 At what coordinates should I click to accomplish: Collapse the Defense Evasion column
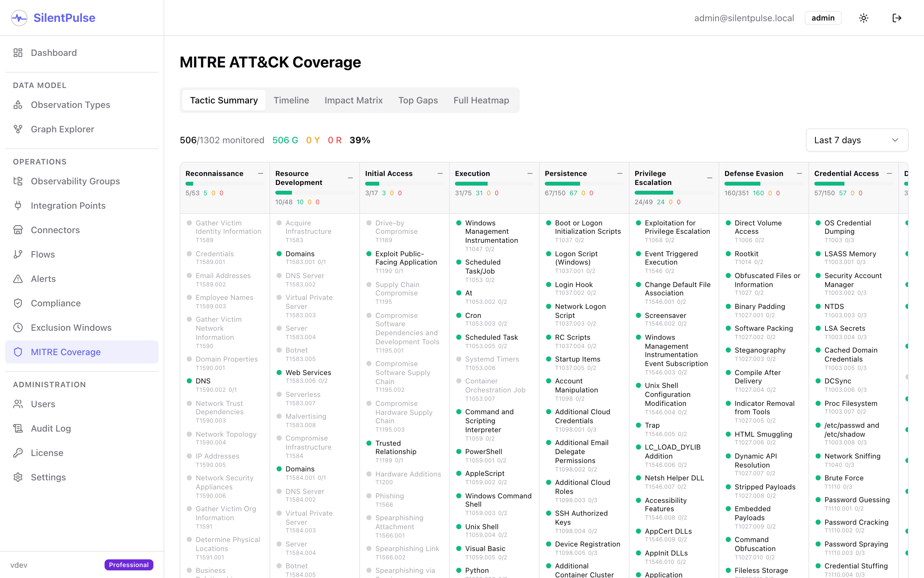tap(800, 173)
